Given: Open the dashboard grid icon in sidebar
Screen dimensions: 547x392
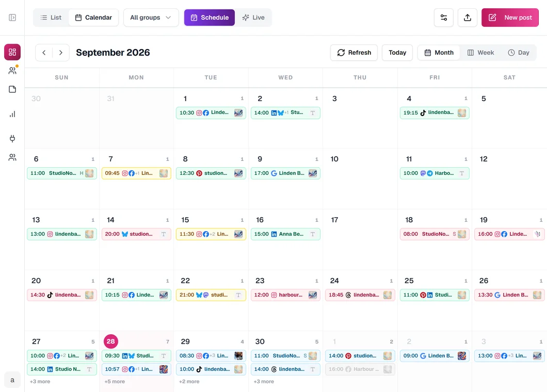Looking at the screenshot, I should (12, 52).
